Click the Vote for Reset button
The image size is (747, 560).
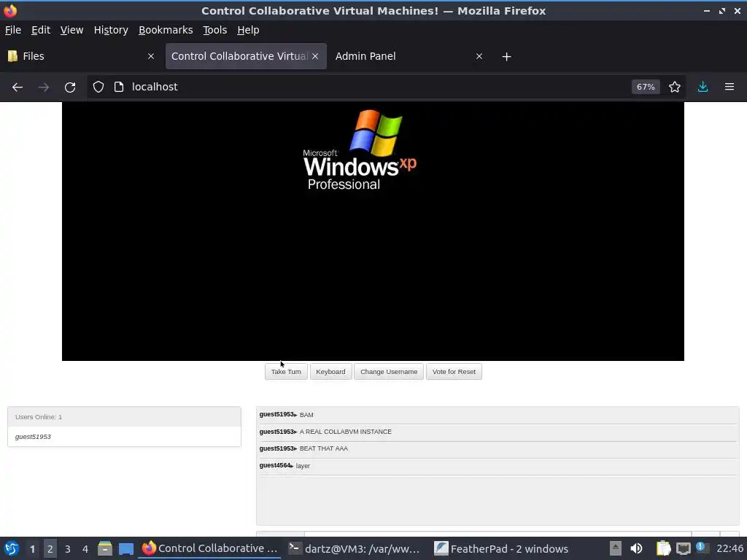click(454, 372)
